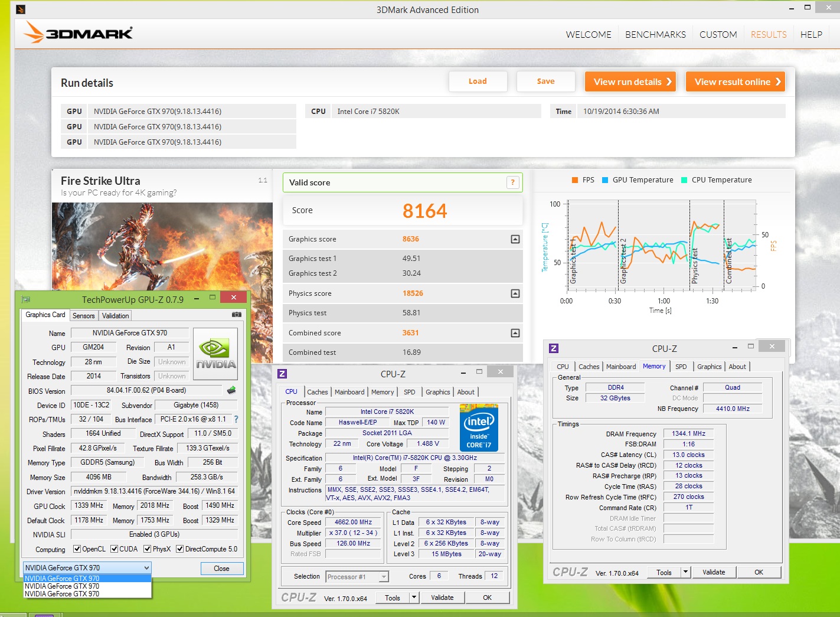Click GPU-Z screenshot camera icon
This screenshot has height=617, width=840.
(237, 315)
